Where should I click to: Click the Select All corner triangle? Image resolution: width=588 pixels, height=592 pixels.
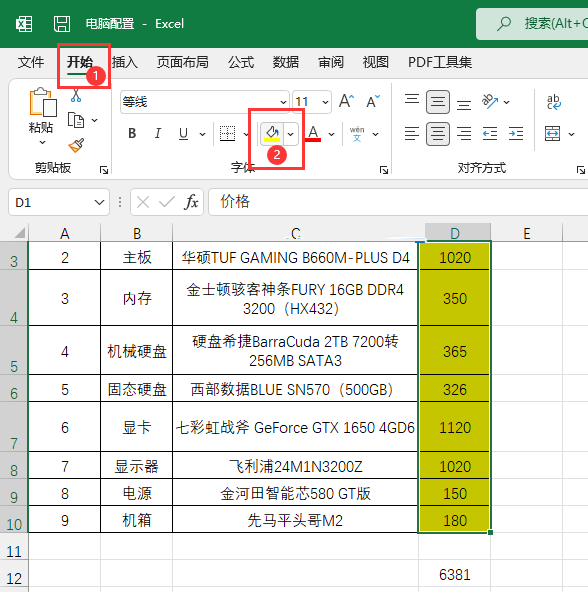tap(19, 233)
